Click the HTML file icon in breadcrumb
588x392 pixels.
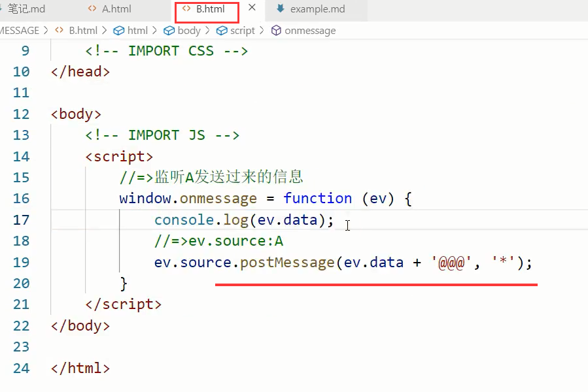point(60,30)
